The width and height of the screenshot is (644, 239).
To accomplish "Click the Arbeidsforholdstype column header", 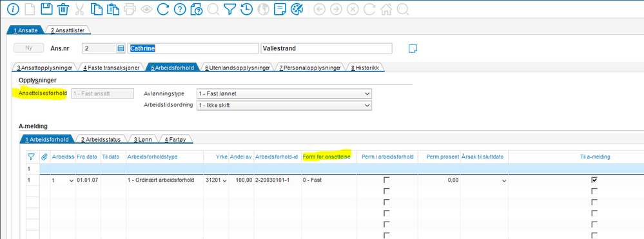I will pos(164,157).
